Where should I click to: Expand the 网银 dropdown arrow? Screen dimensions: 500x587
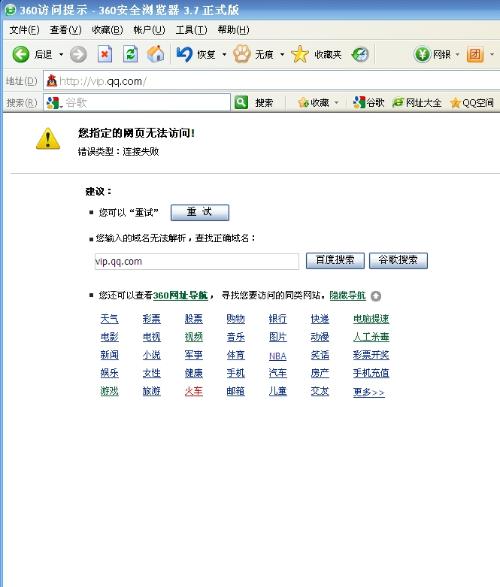coord(457,55)
